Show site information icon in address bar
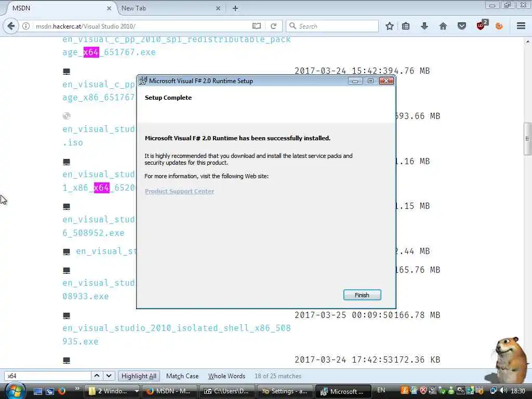 [26, 26]
